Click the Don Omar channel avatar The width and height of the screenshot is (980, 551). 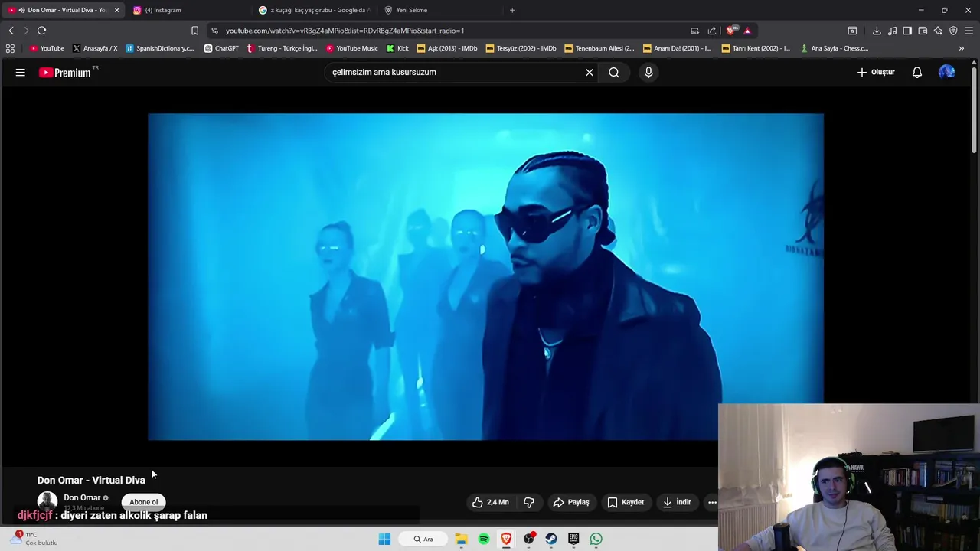pos(47,502)
